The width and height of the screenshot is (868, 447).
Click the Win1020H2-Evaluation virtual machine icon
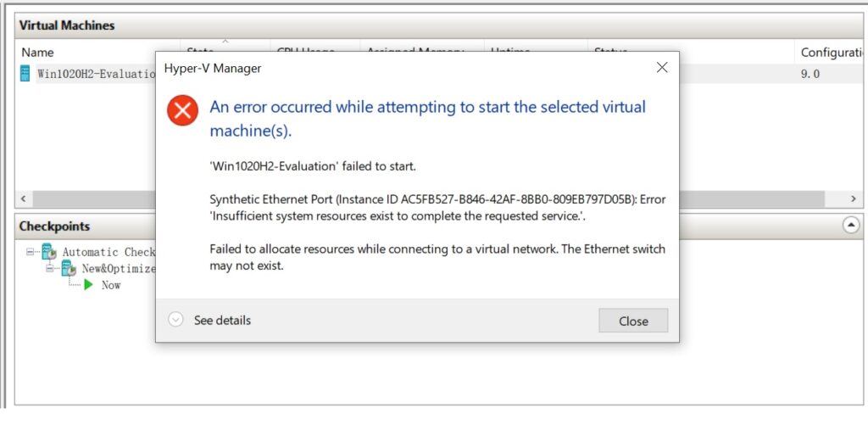tap(25, 74)
